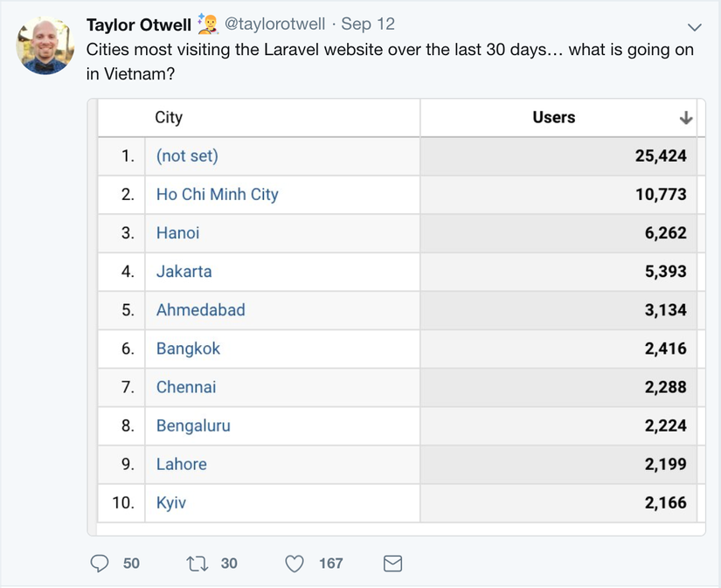Click the City column header
721x588 pixels.
click(169, 118)
